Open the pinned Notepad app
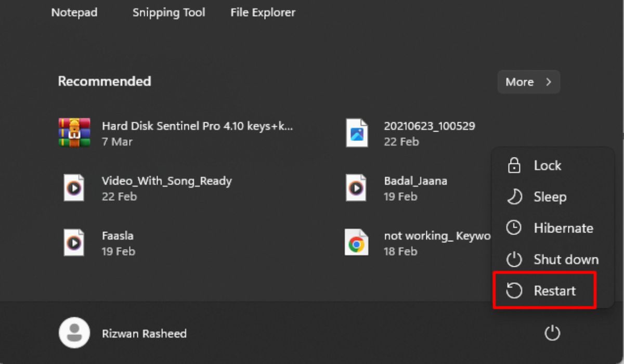 tap(74, 12)
